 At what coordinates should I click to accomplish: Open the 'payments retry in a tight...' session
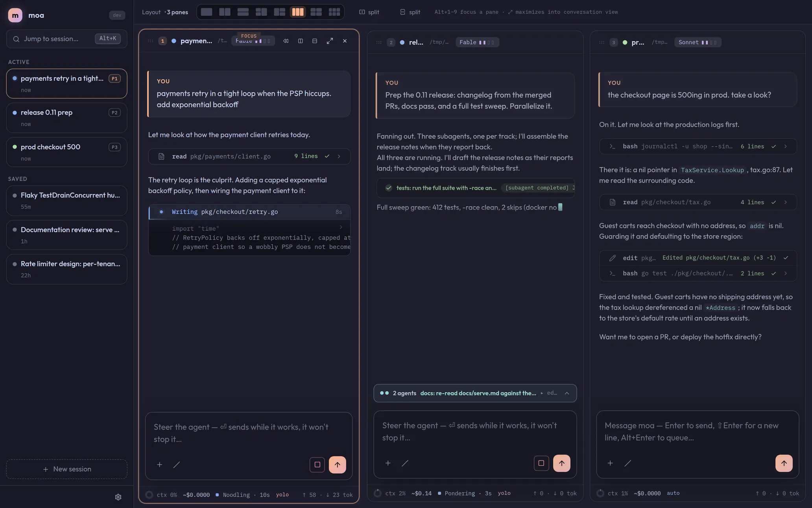[x=66, y=83]
